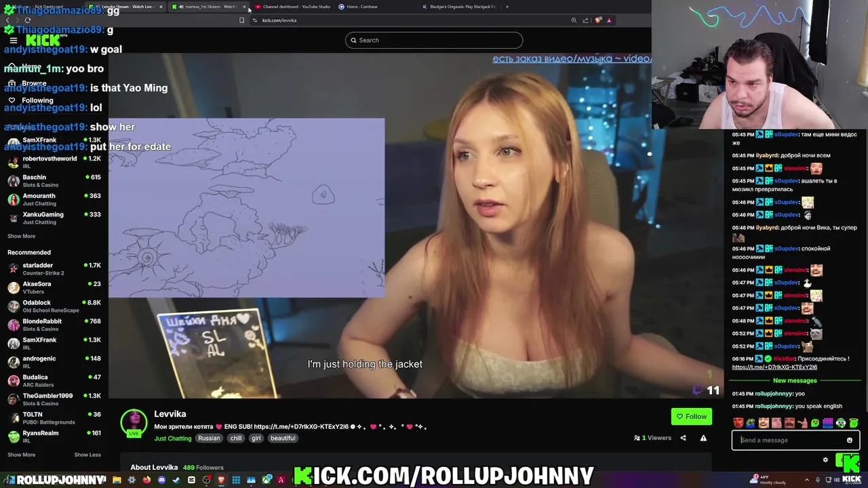Switch to the Blackjack Originals tab
The width and height of the screenshot is (868, 488).
click(458, 7)
